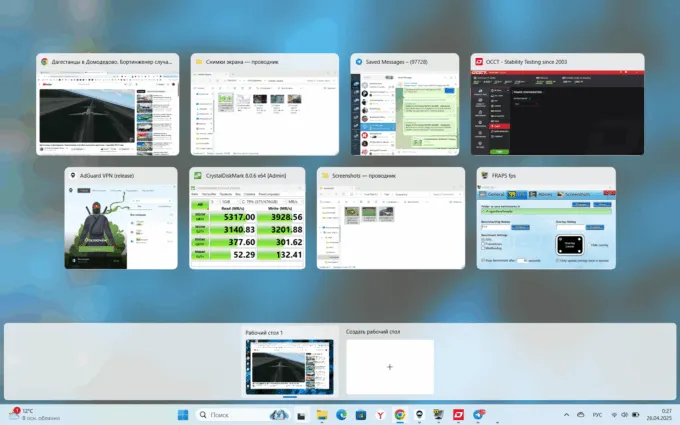Open Yandex Browser taskbar icon

380,414
